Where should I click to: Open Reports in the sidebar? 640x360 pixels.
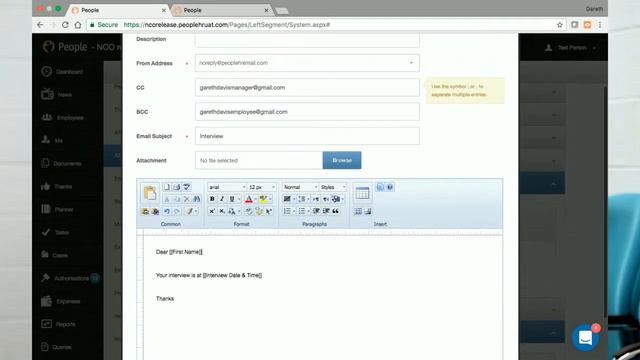pyautogui.click(x=59, y=324)
